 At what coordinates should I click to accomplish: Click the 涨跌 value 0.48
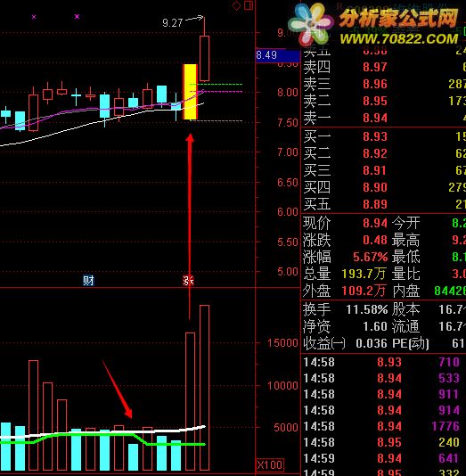pyautogui.click(x=375, y=240)
